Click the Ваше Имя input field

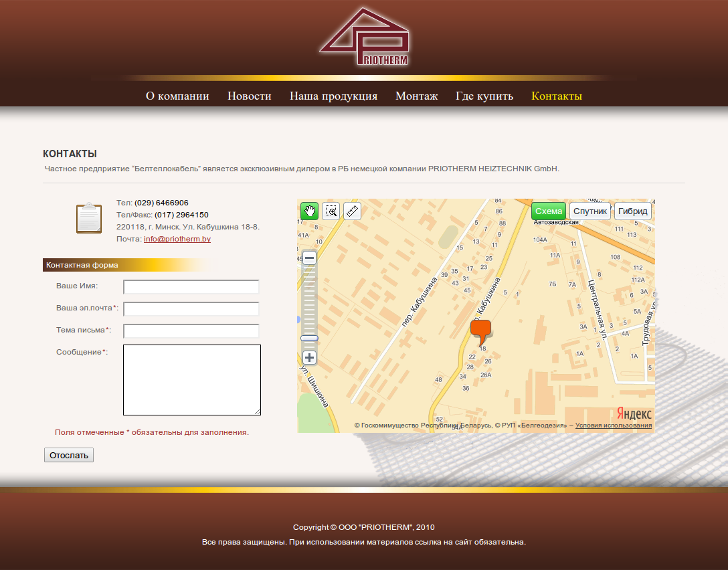191,287
